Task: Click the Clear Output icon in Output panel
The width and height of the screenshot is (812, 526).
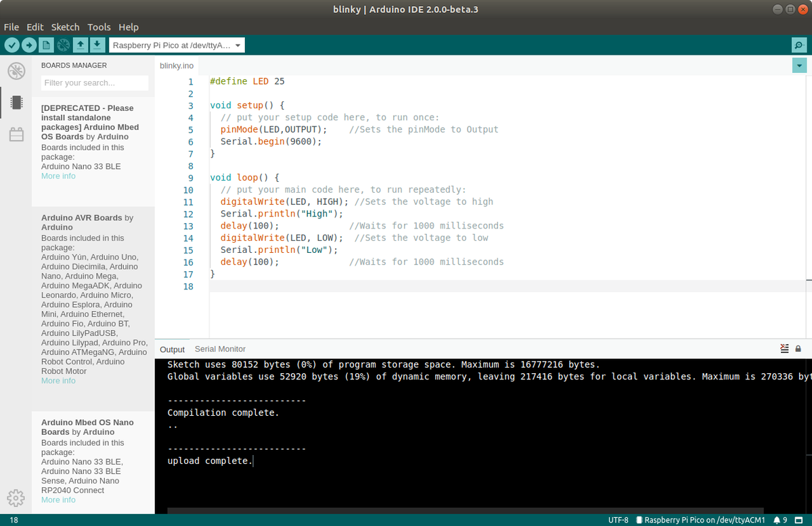Action: (784, 348)
